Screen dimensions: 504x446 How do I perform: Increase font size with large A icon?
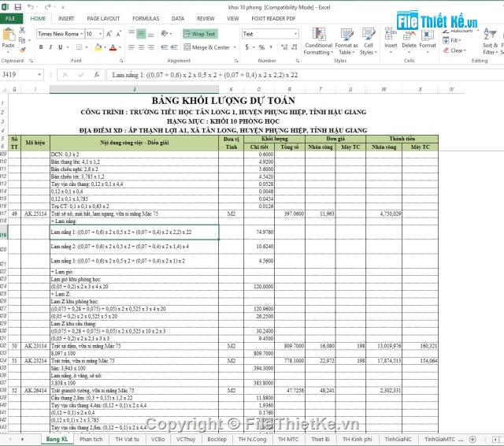(x=109, y=34)
